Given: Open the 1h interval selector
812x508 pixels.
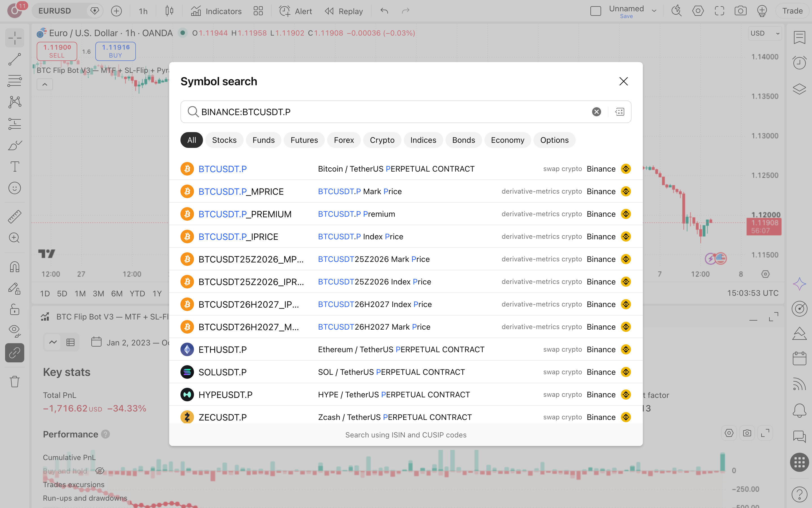Looking at the screenshot, I should pyautogui.click(x=143, y=11).
